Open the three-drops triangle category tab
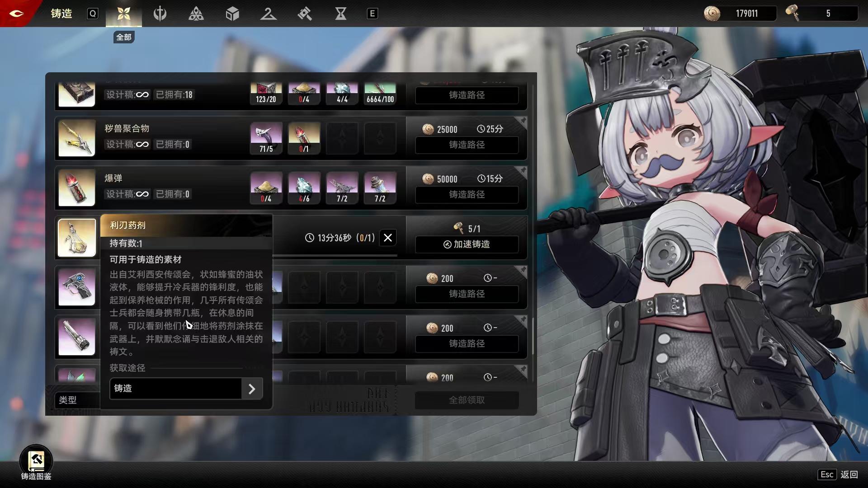 pos(196,14)
